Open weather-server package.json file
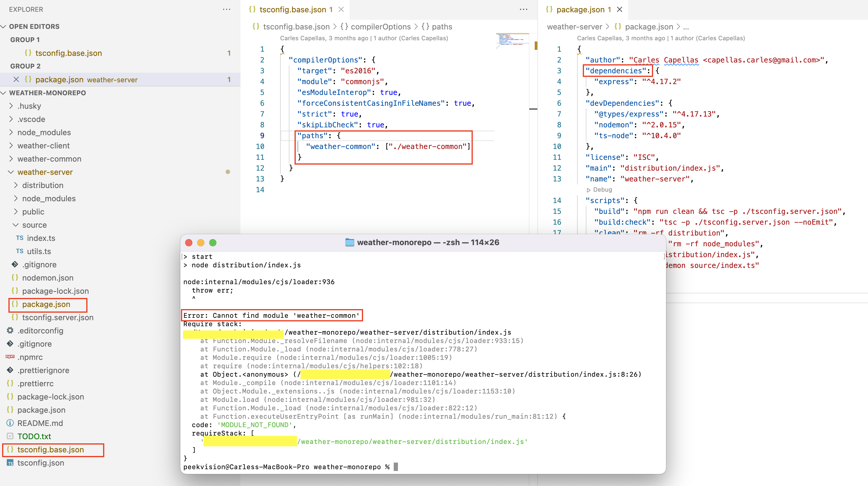Viewport: 868px width, 486px height. point(46,304)
